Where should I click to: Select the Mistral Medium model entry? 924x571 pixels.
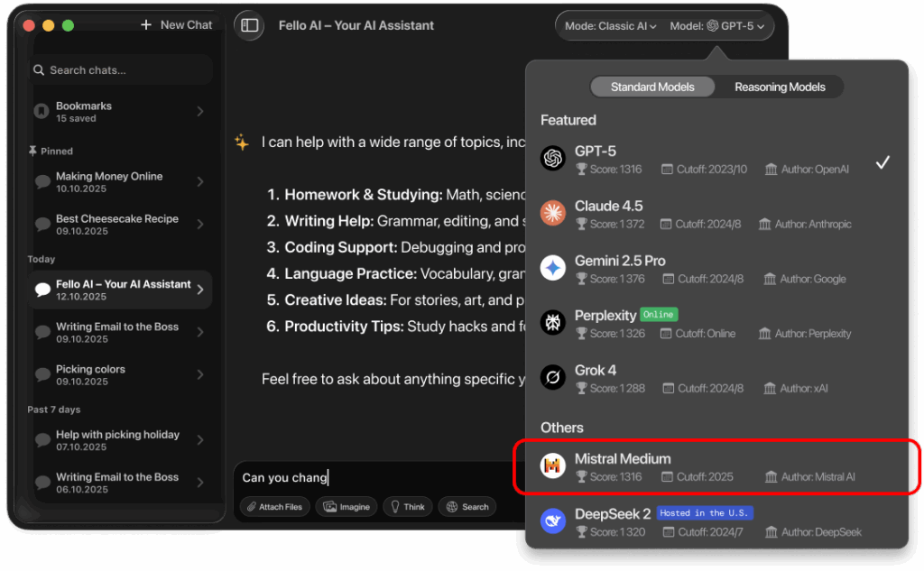tap(716, 466)
